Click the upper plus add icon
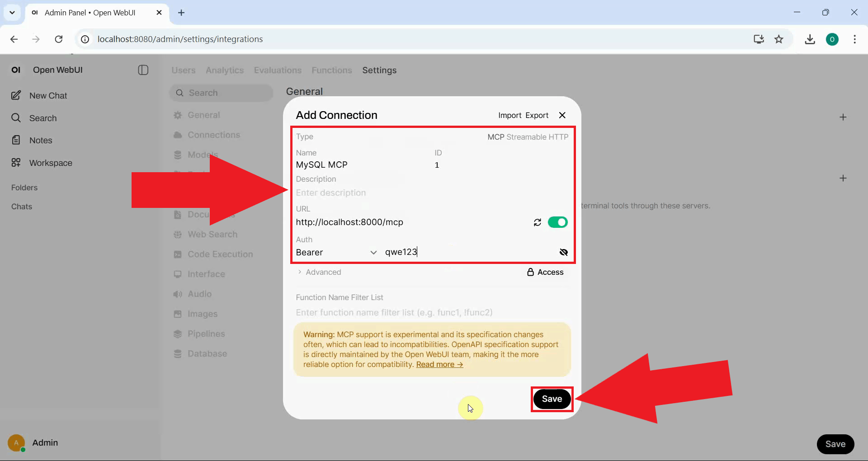The image size is (868, 461). click(x=843, y=117)
